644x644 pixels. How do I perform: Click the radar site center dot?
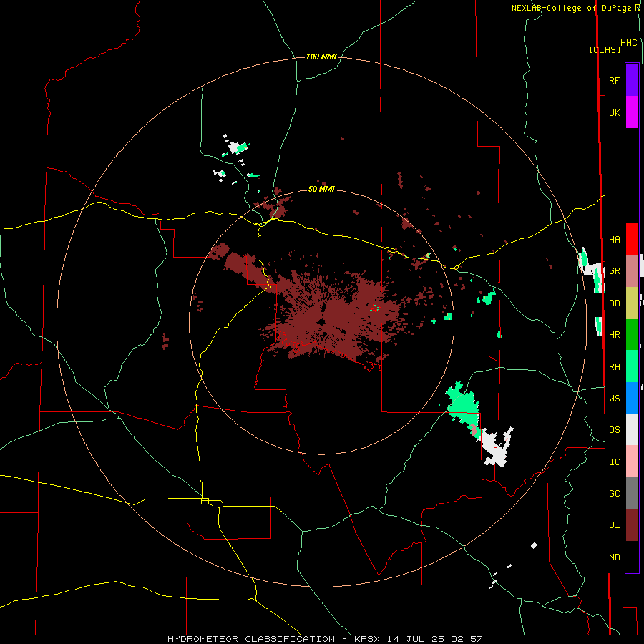pyautogui.click(x=321, y=322)
